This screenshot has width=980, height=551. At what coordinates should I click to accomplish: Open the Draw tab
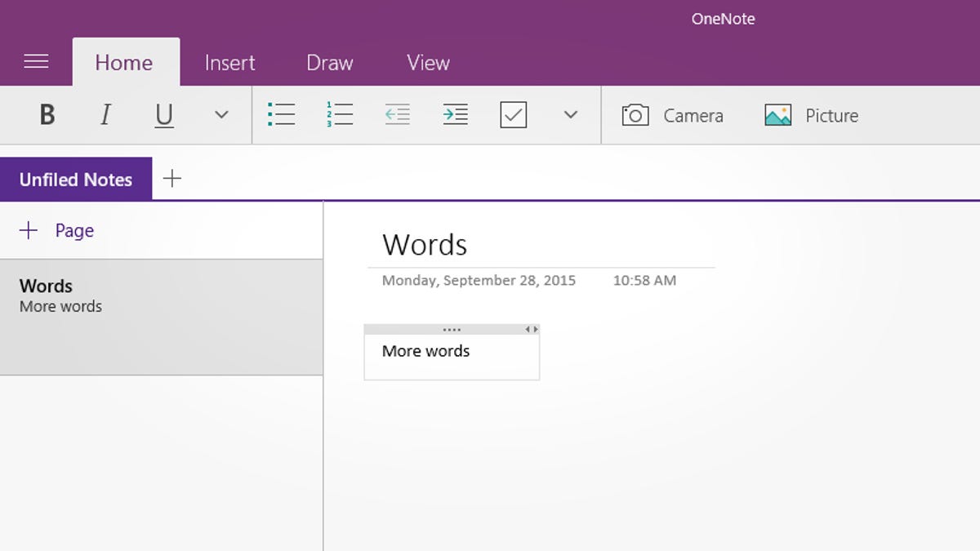(x=329, y=62)
